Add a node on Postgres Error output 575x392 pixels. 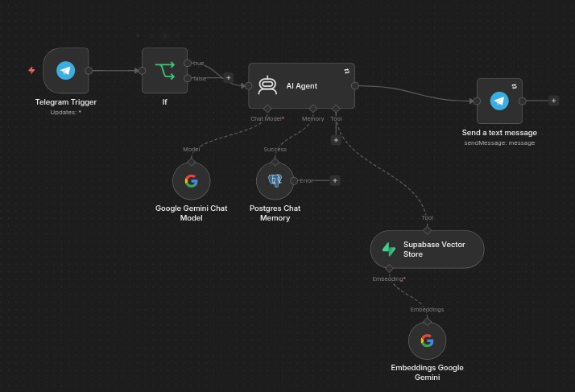335,180
